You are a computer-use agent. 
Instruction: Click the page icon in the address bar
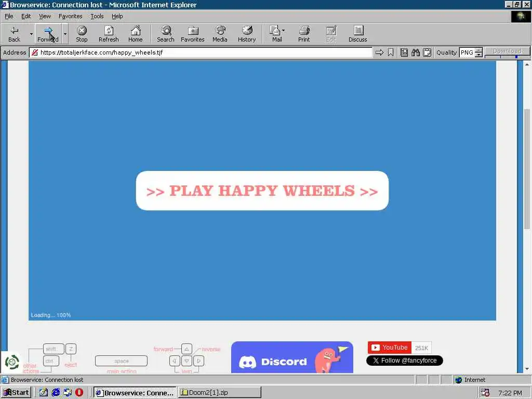(x=35, y=52)
